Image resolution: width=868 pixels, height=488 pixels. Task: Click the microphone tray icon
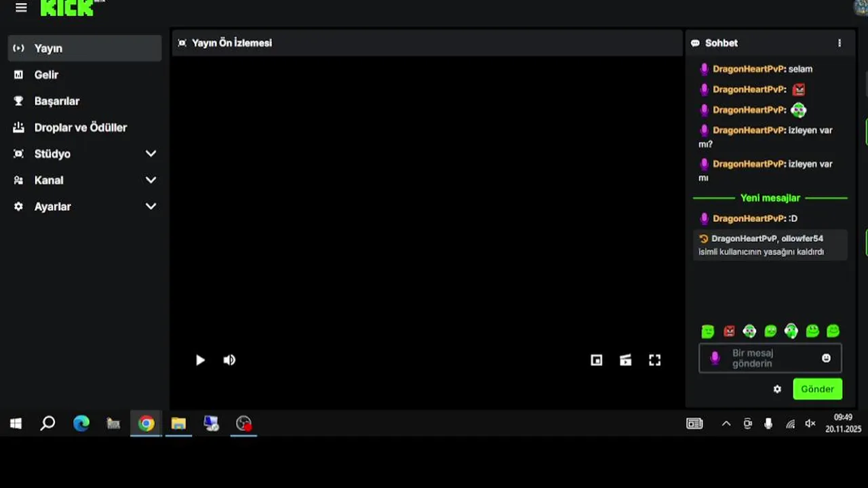768,424
